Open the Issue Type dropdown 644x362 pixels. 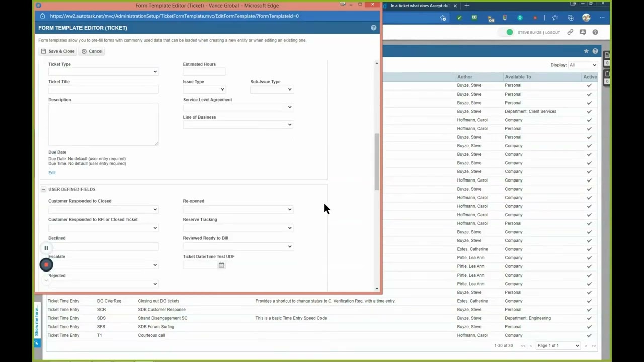pos(204,89)
